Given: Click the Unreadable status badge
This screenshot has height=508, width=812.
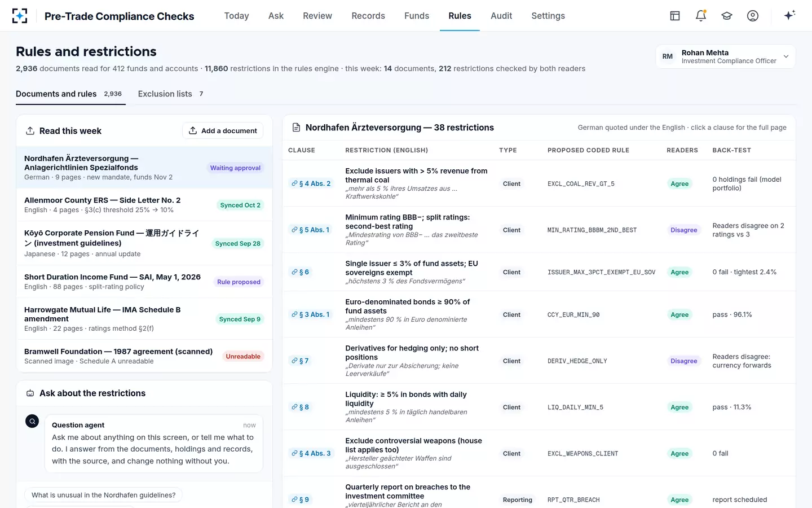Looking at the screenshot, I should point(243,356).
